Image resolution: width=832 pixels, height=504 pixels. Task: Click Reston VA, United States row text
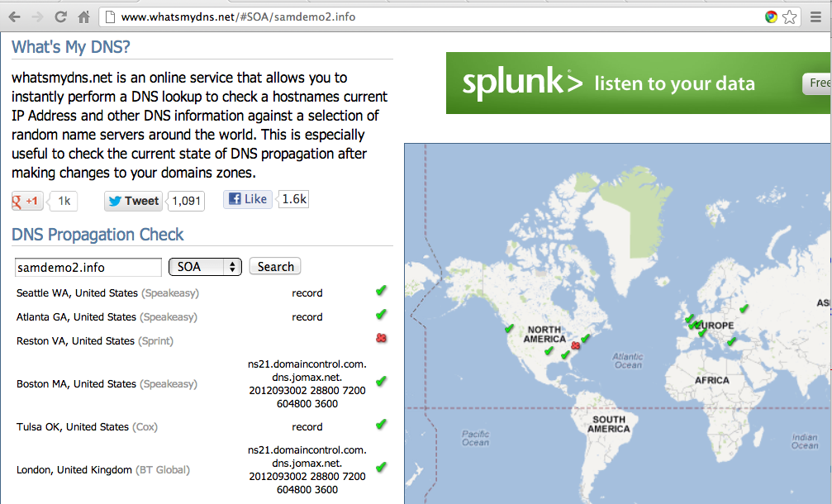[95, 340]
